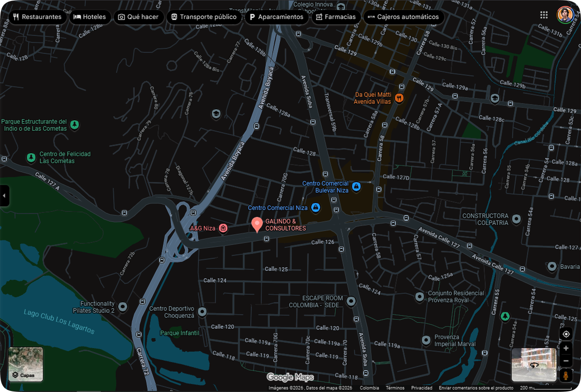Open the Street View preview thumbnail
This screenshot has height=392, width=581.
coord(534,365)
